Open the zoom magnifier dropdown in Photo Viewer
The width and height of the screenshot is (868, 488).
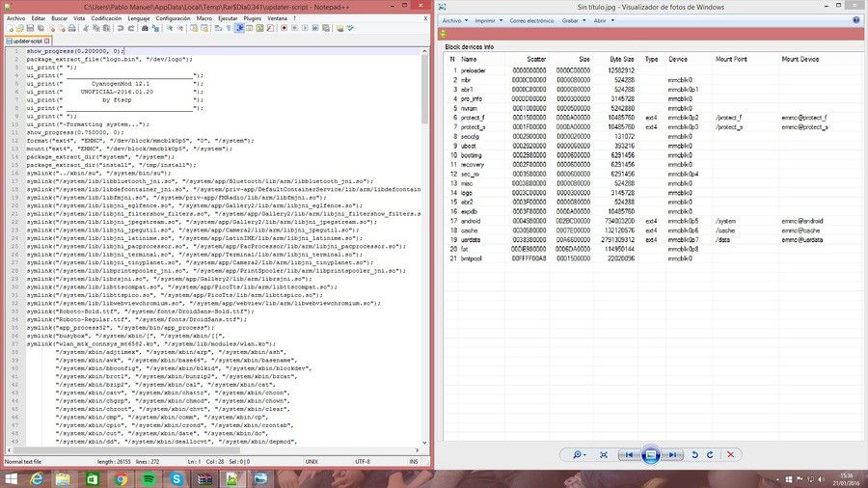579,455
